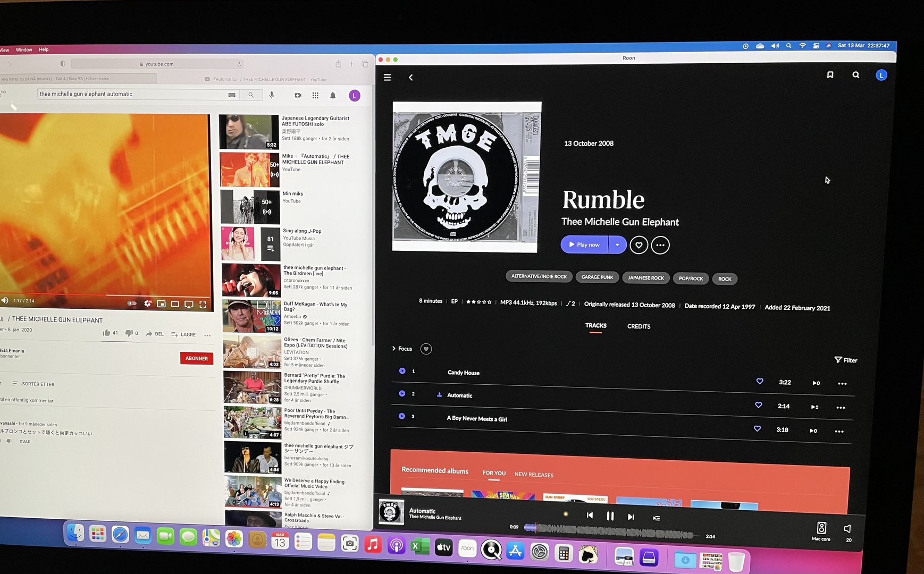Open more options for Candy House

coord(842,384)
